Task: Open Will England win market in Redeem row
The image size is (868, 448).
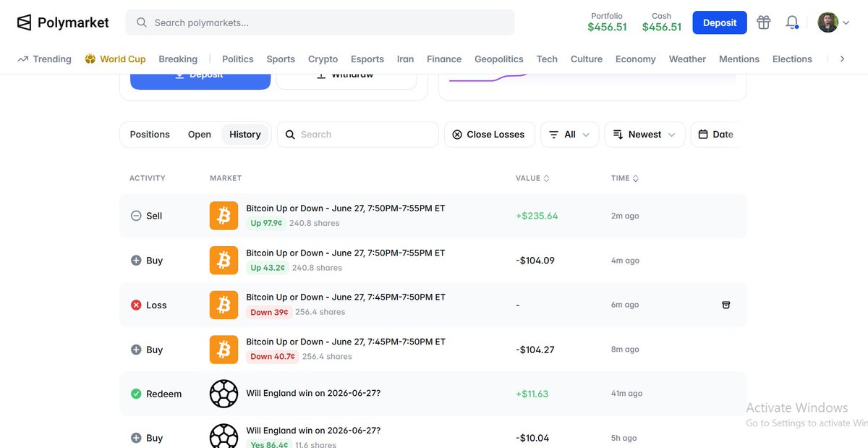Action: [x=313, y=393]
